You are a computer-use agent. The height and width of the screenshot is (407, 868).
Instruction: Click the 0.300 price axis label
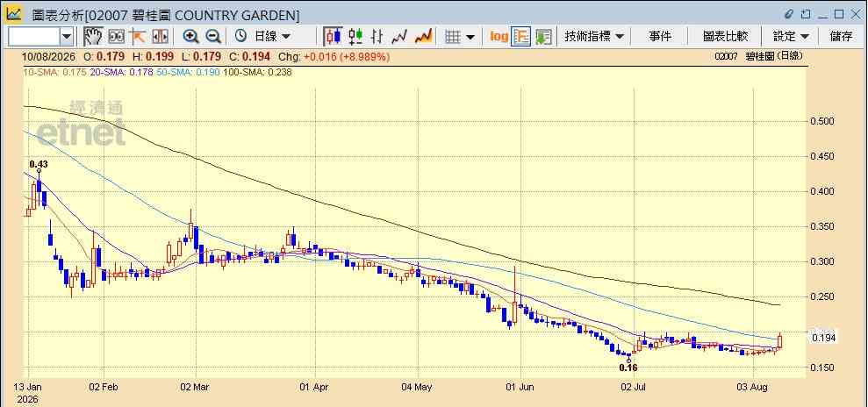(x=823, y=261)
